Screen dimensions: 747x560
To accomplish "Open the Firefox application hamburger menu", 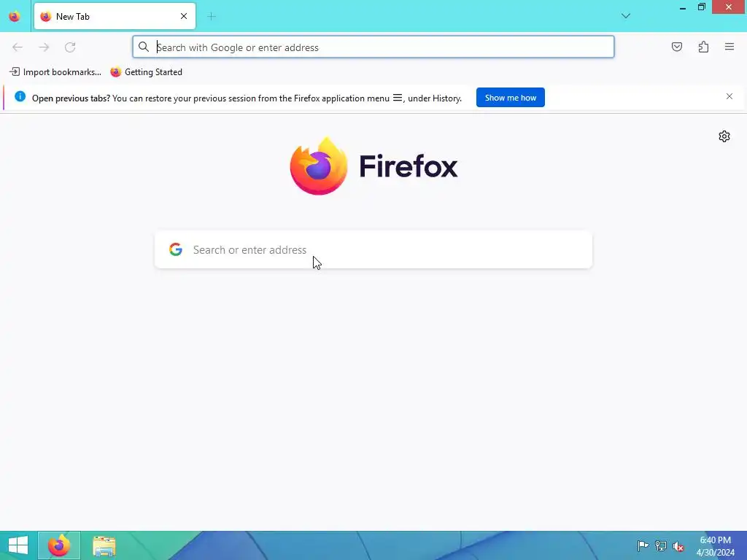I will (x=729, y=47).
